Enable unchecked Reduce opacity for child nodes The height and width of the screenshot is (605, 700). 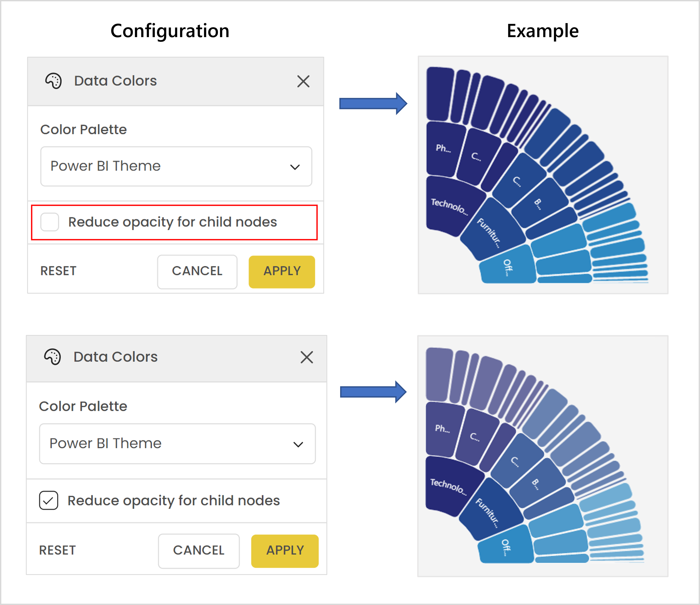coord(50,222)
